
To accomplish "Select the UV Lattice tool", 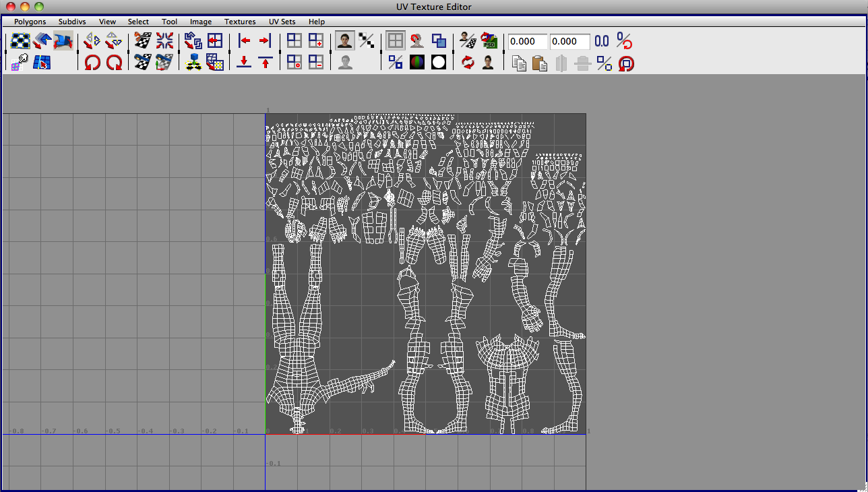I will click(x=19, y=39).
